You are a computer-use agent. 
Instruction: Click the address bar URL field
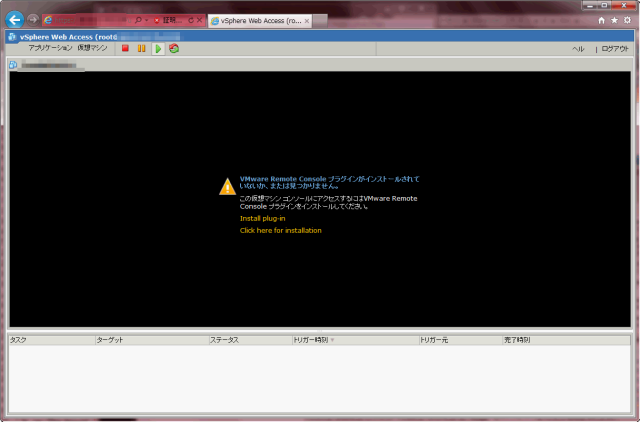pos(90,20)
